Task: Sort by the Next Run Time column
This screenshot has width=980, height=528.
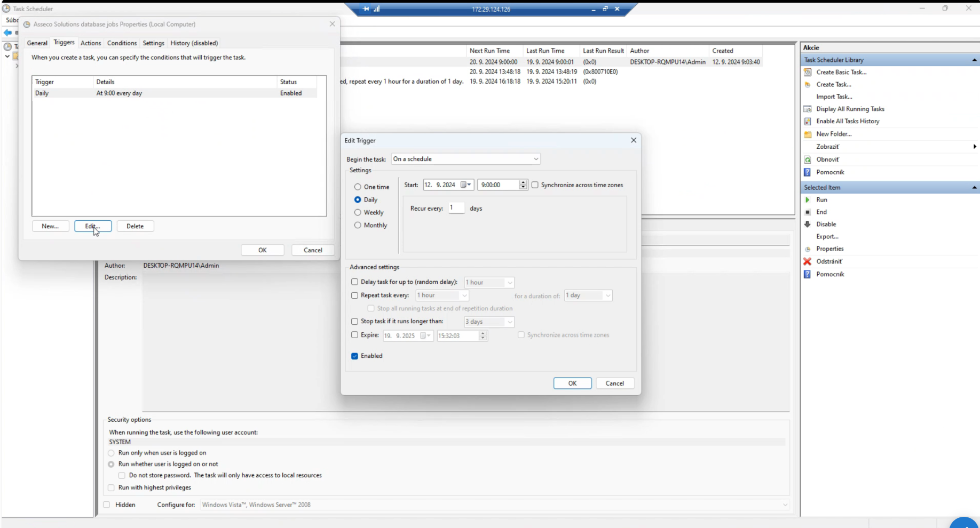Action: click(494, 51)
